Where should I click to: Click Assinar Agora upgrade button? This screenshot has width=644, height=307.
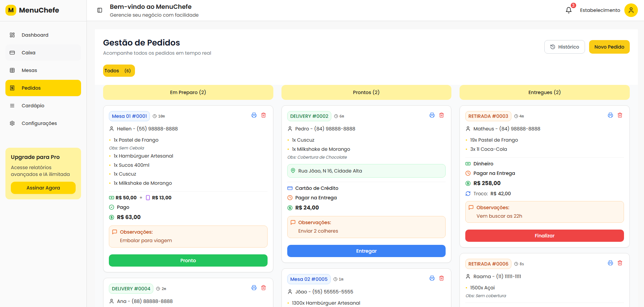(x=43, y=188)
